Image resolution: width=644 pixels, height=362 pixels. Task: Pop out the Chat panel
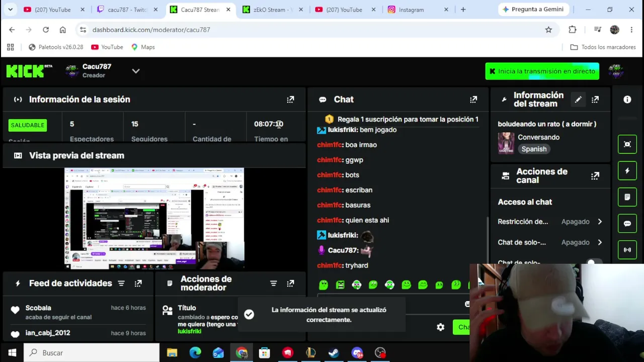(x=473, y=100)
